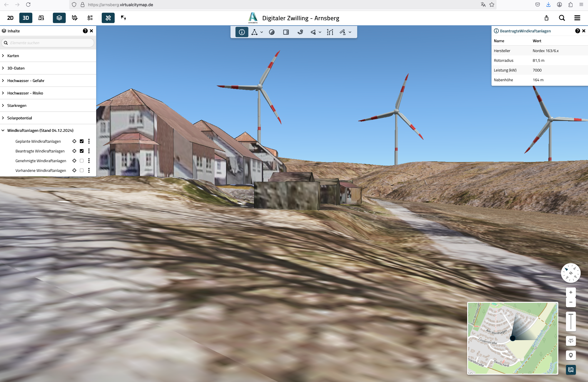Expand the Karten category

click(13, 56)
